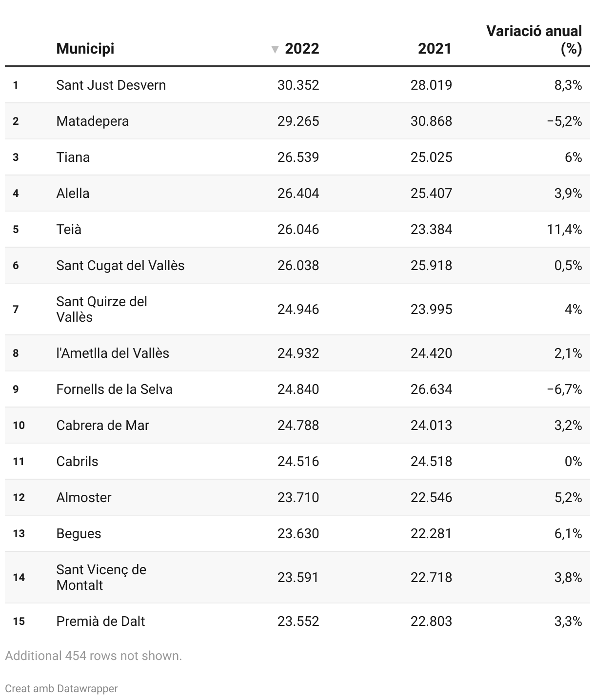Click the Additional 454 rows not shown note
Screen dimensions: 595x700
(94, 656)
